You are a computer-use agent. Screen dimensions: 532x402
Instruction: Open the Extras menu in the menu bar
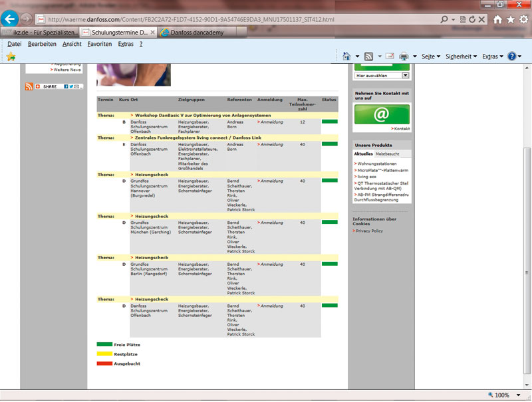126,44
